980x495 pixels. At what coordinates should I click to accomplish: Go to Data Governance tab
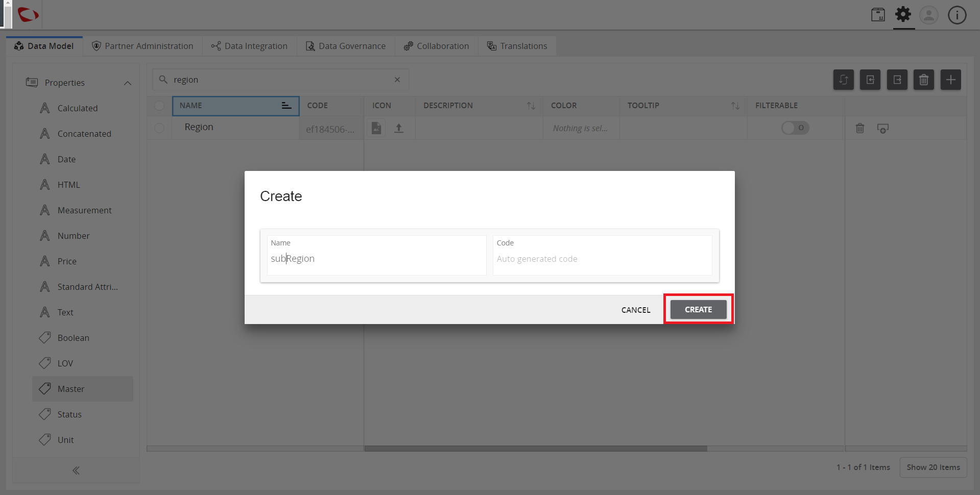(x=346, y=46)
